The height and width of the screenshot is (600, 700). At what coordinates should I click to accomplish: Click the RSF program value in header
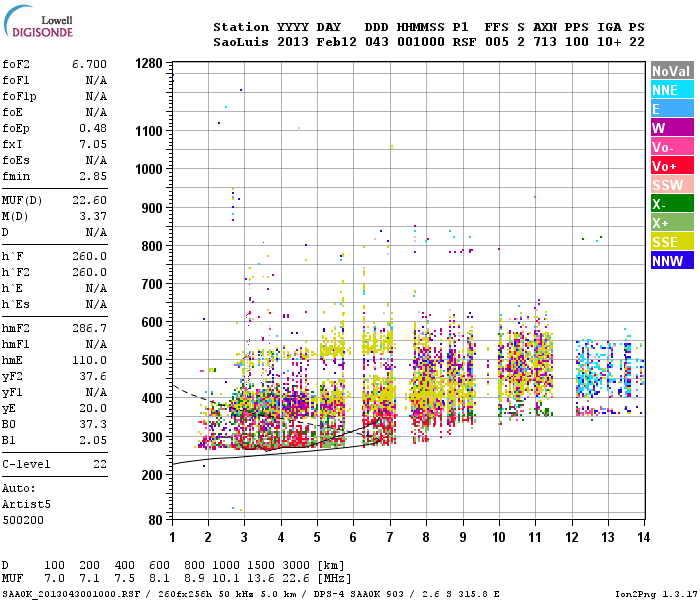pos(464,42)
